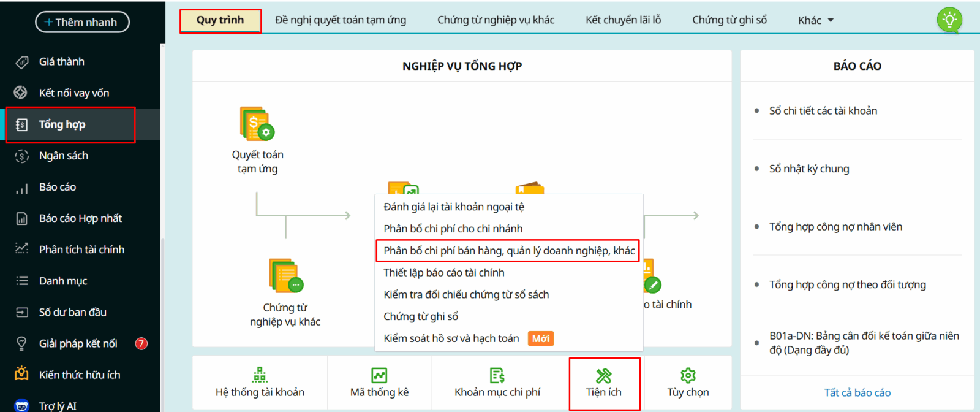Choose Chứng từ ghi sổ in popup menu

point(509,317)
